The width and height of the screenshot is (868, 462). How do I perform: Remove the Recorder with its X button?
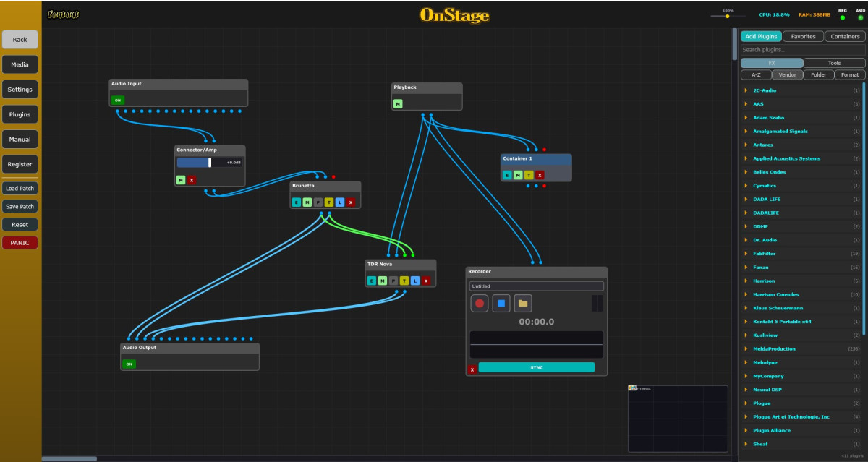(472, 369)
